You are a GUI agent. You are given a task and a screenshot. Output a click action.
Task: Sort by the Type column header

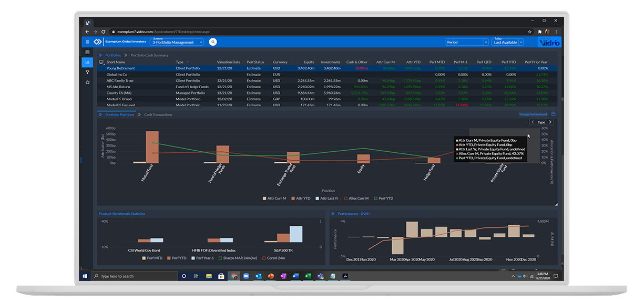(179, 62)
